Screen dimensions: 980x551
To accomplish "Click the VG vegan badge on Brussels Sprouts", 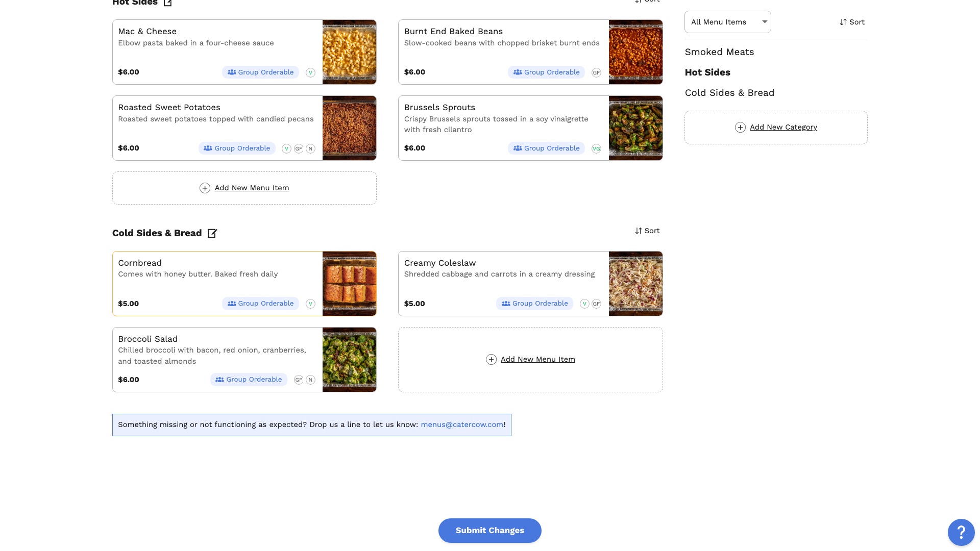I will [596, 148].
